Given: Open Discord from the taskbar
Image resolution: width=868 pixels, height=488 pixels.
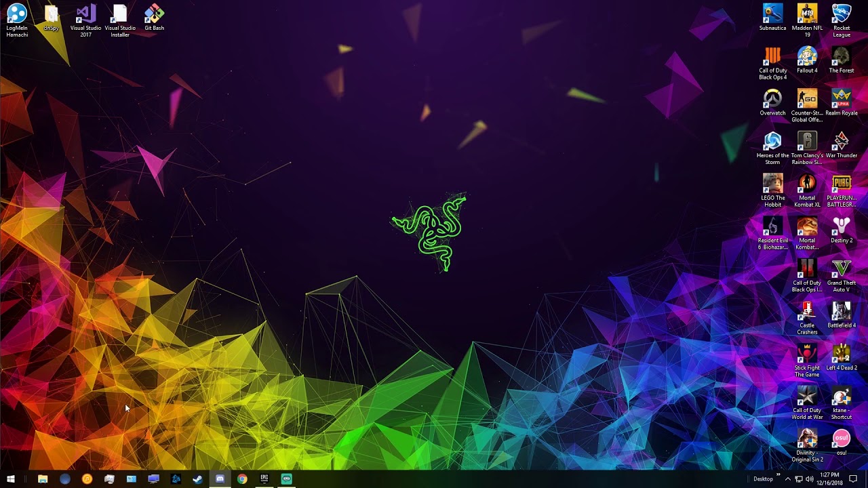Looking at the screenshot, I should (x=220, y=479).
